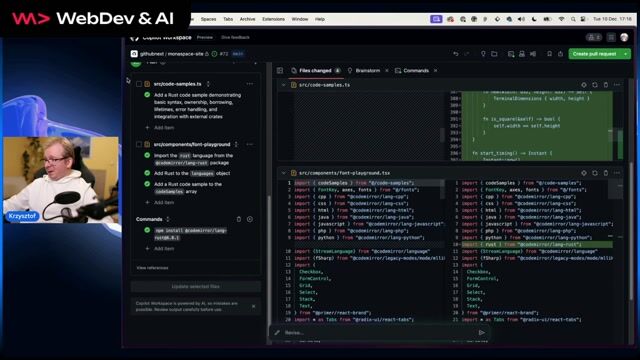Click the settings icon in code-samples.ts diff header

coord(584,85)
